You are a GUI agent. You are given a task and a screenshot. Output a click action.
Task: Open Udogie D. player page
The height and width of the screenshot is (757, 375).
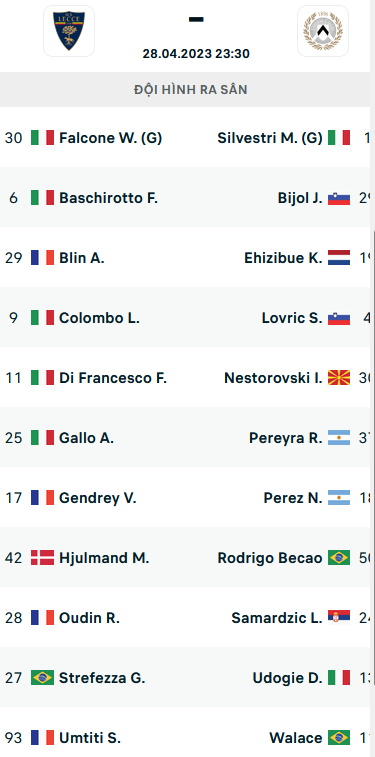click(287, 677)
